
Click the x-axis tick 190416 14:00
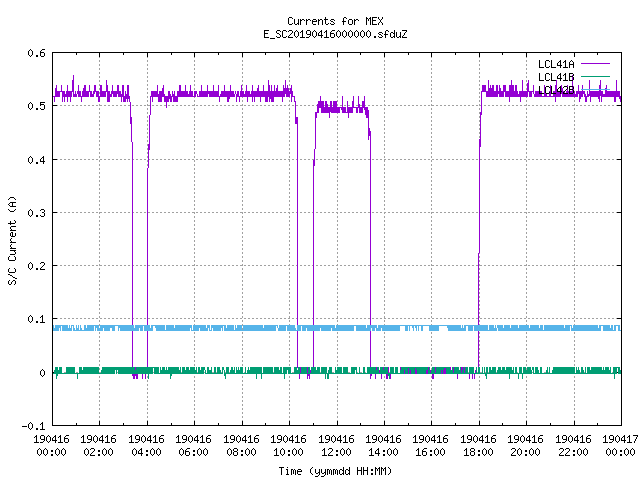(383, 446)
